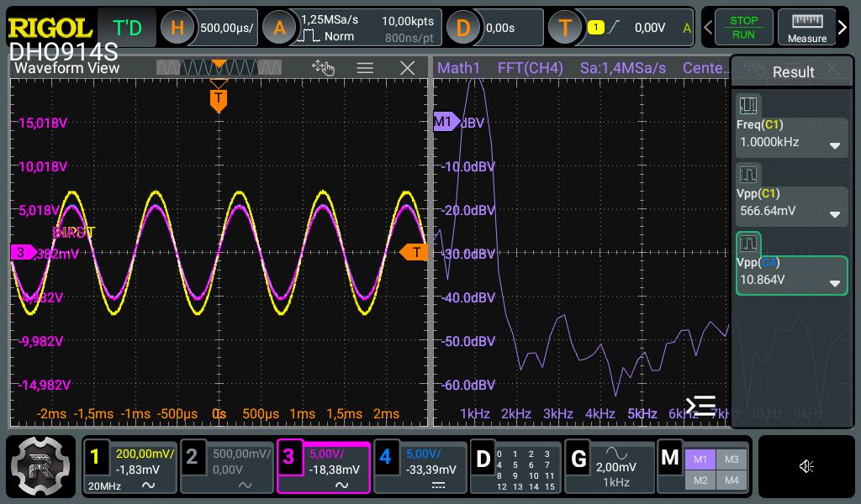Click the T'D trigger status indicator
This screenshot has width=861, height=504.
click(127, 28)
